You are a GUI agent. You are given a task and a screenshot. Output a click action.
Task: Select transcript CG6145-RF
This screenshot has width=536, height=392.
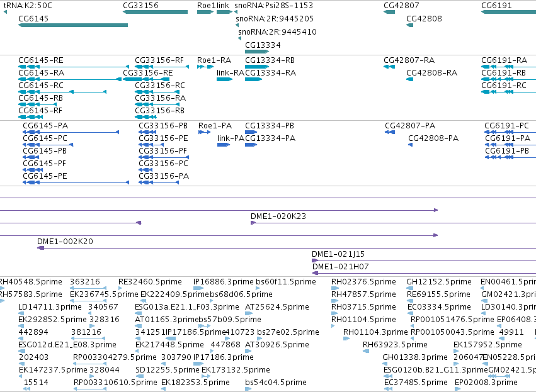pyautogui.click(x=31, y=117)
